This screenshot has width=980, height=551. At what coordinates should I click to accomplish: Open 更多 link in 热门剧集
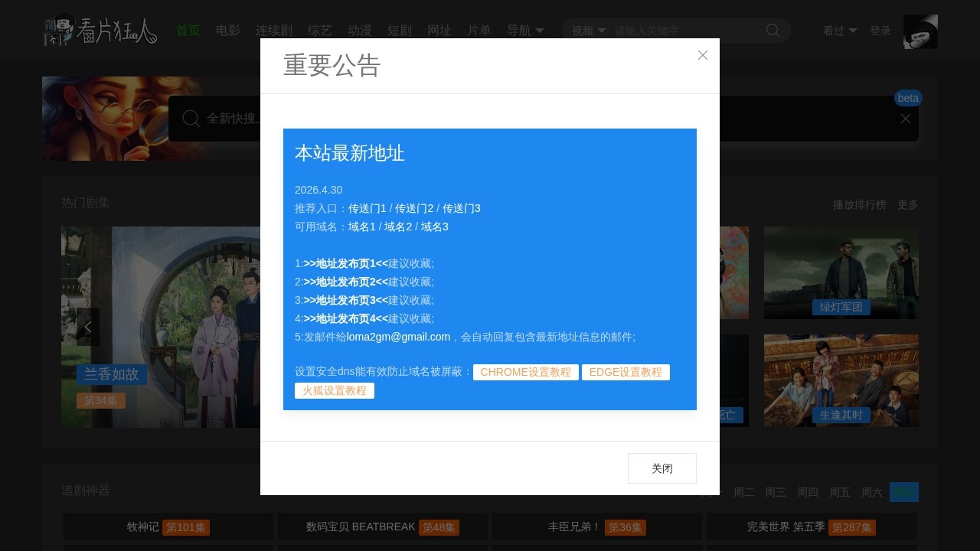(908, 204)
